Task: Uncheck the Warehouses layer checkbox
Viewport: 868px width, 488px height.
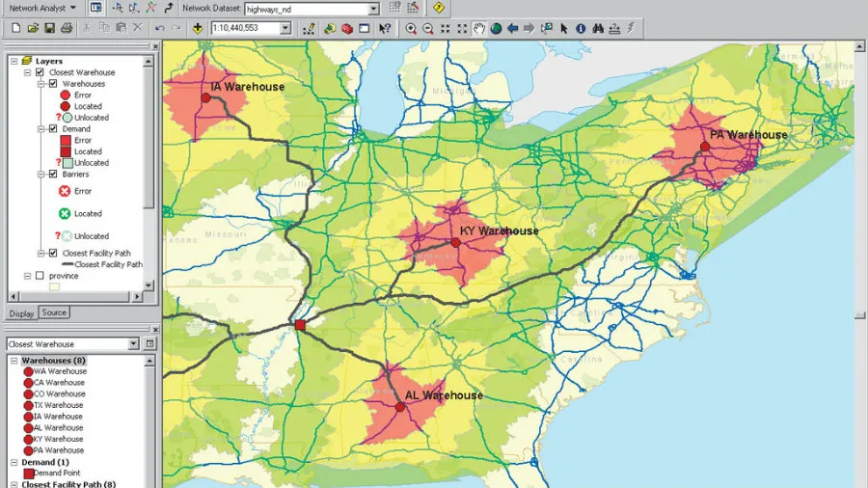Action: click(53, 84)
